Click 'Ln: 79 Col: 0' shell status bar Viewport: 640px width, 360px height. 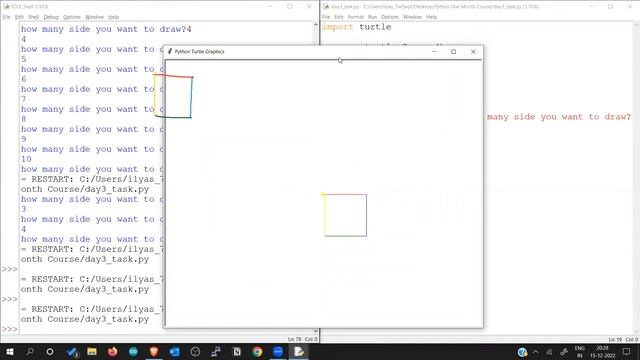(x=302, y=339)
